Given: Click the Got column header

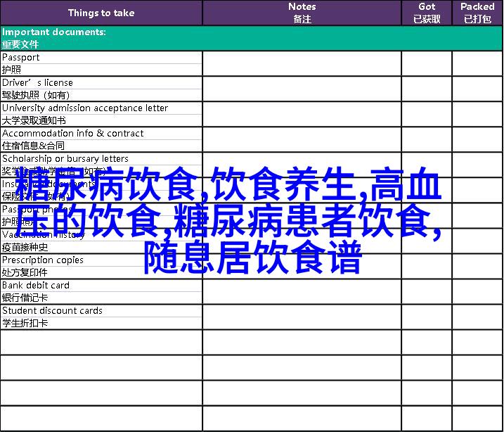Looking at the screenshot, I should (426, 13).
